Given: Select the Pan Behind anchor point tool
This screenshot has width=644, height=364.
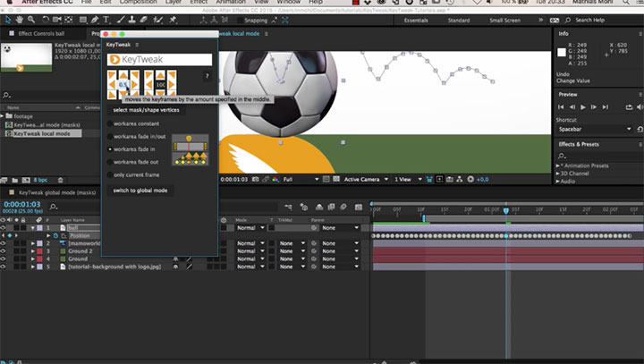Looking at the screenshot, I should 69,20.
